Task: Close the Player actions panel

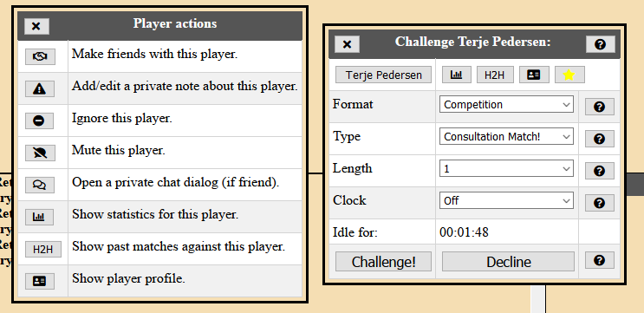Action: pyautogui.click(x=36, y=26)
